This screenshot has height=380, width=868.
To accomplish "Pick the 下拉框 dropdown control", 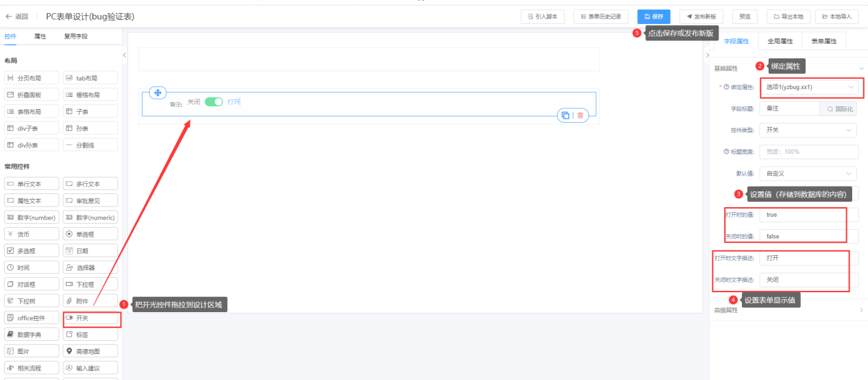I will coord(90,284).
